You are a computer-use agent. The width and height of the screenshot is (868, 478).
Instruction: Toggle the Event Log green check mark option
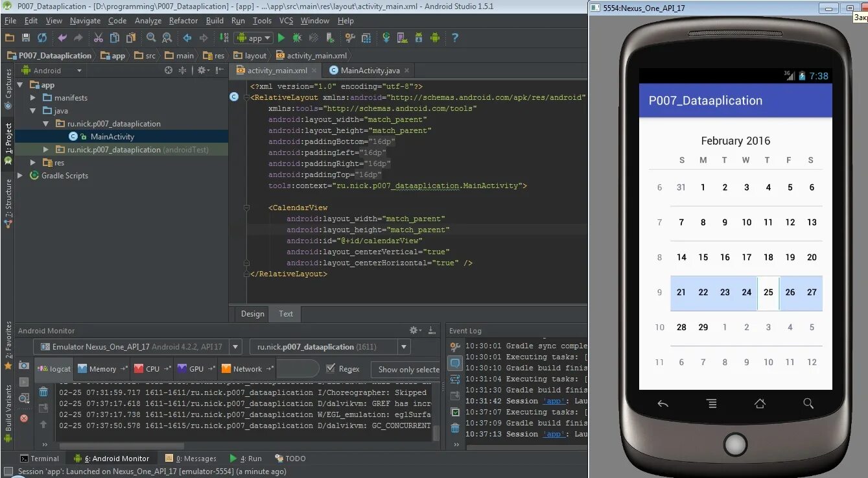click(x=455, y=412)
